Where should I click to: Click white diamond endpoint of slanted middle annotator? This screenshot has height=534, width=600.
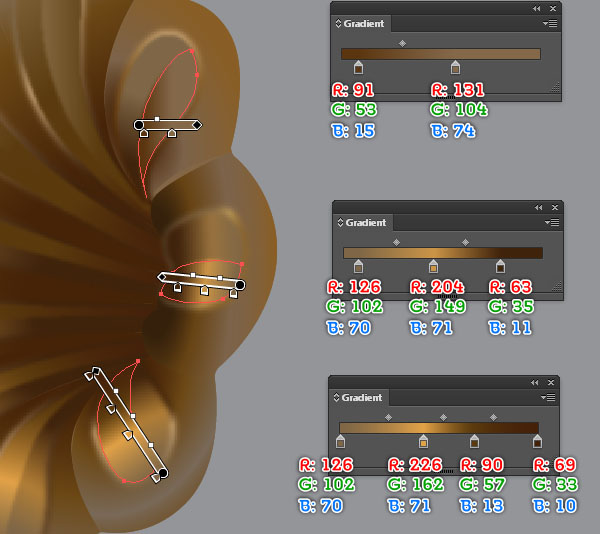[x=162, y=276]
